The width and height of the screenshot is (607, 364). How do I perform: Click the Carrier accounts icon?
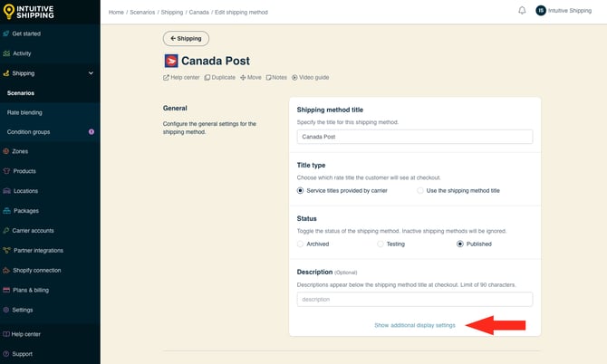pos(5,231)
